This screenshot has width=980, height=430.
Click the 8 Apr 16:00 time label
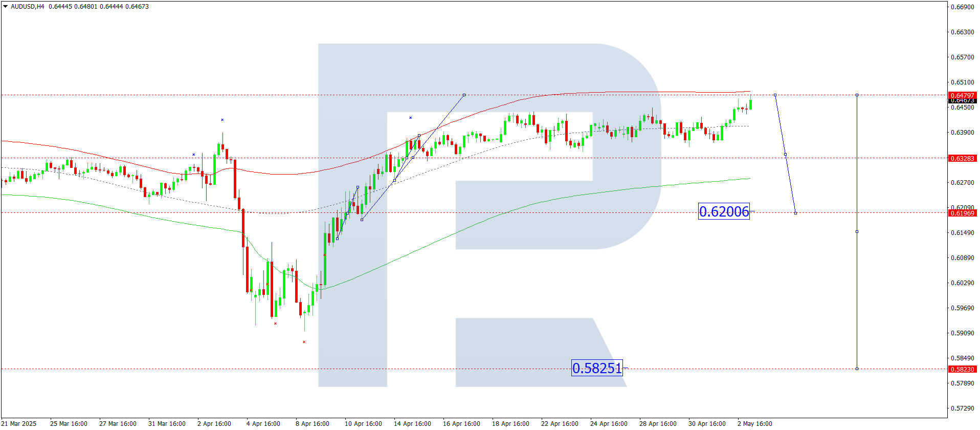[312, 424]
